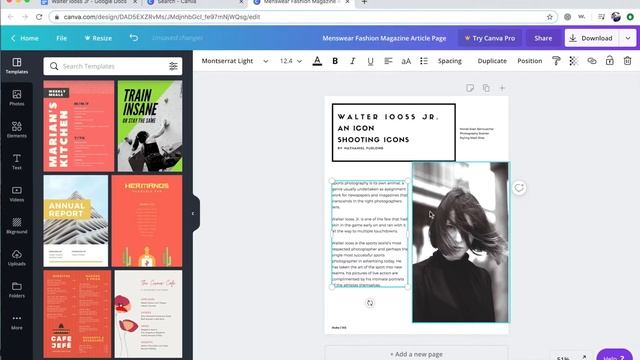Click the comment bubble icon beside the photo
The width and height of the screenshot is (640, 360).
coord(519,188)
